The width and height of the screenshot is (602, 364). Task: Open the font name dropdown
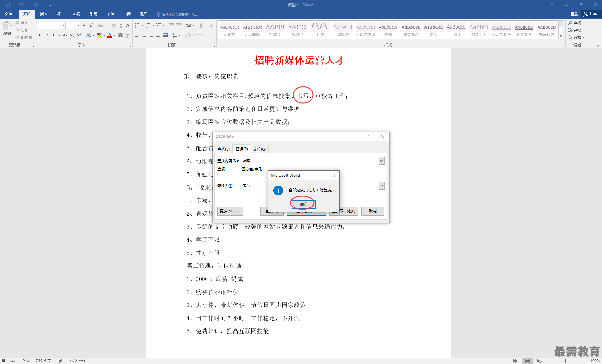[63, 25]
